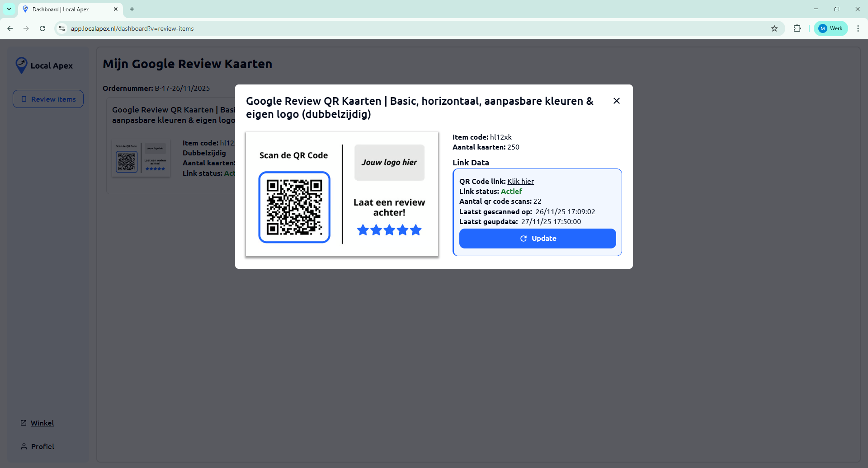The image size is (868, 468).
Task: Select Review items in the sidebar
Action: tap(48, 98)
